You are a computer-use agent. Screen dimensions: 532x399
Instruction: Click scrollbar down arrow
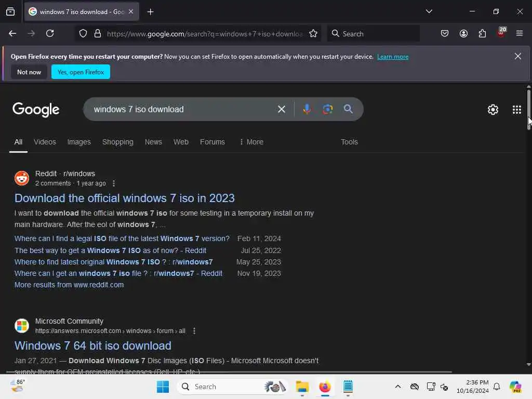[528, 365]
